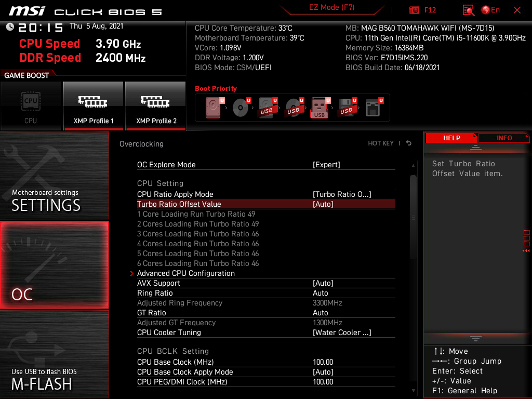Select the network boot device icon
This screenshot has width=532, height=399.
(x=374, y=108)
